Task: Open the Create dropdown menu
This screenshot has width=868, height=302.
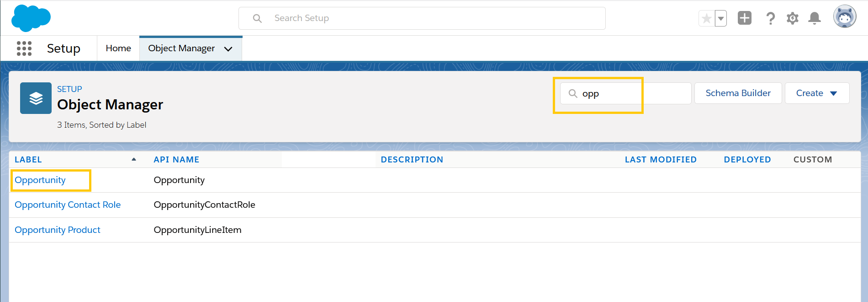Action: pyautogui.click(x=817, y=93)
